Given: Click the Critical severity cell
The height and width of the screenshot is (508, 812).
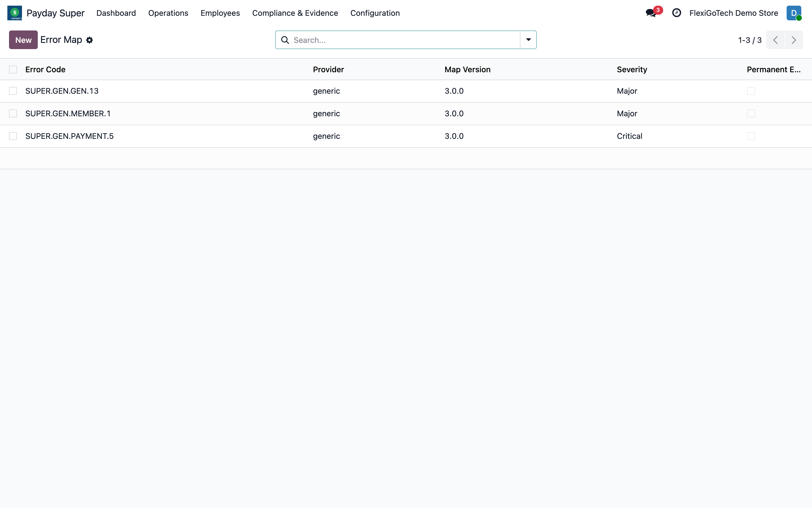Looking at the screenshot, I should [630, 136].
